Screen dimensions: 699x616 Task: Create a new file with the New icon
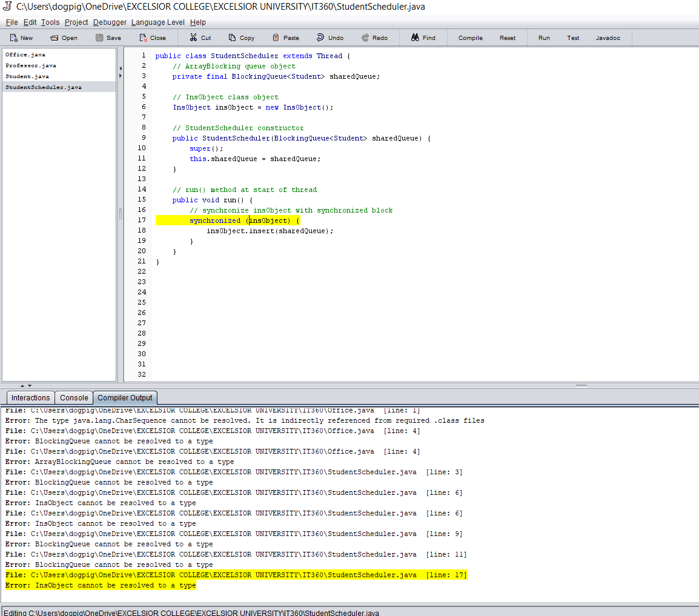[21, 38]
